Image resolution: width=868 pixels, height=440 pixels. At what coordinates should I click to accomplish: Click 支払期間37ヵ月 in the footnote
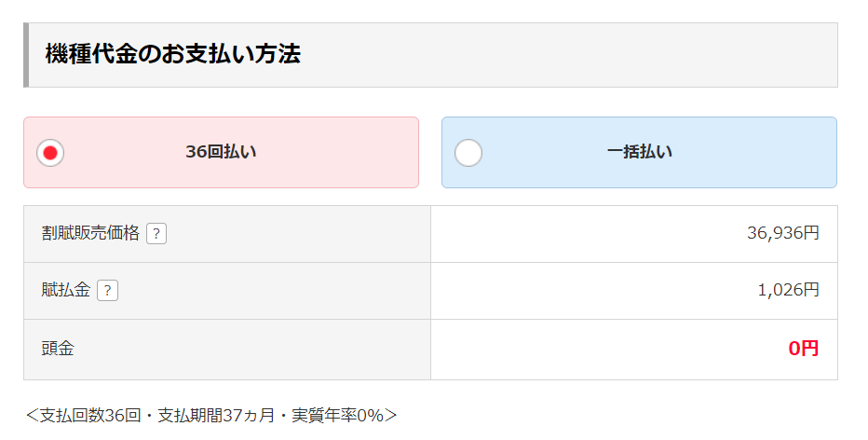pyautogui.click(x=216, y=416)
